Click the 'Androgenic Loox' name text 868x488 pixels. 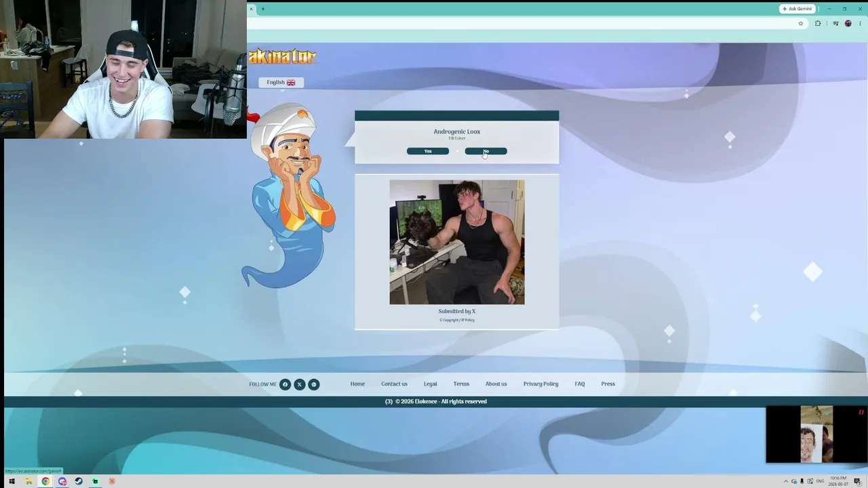coord(457,131)
